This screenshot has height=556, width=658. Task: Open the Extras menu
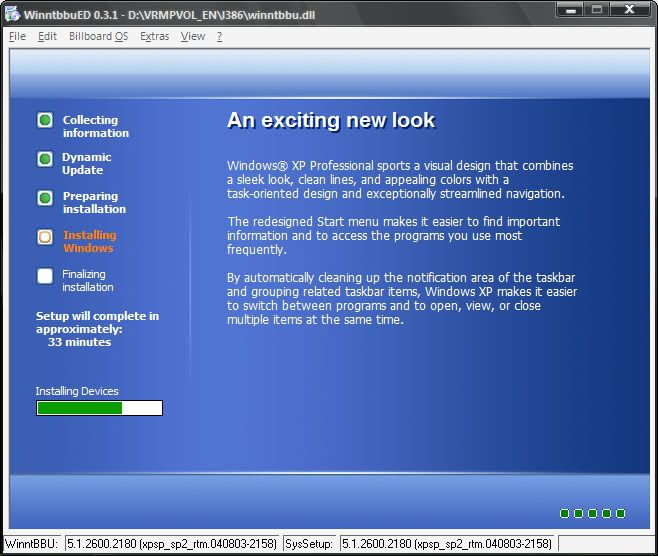(x=154, y=36)
